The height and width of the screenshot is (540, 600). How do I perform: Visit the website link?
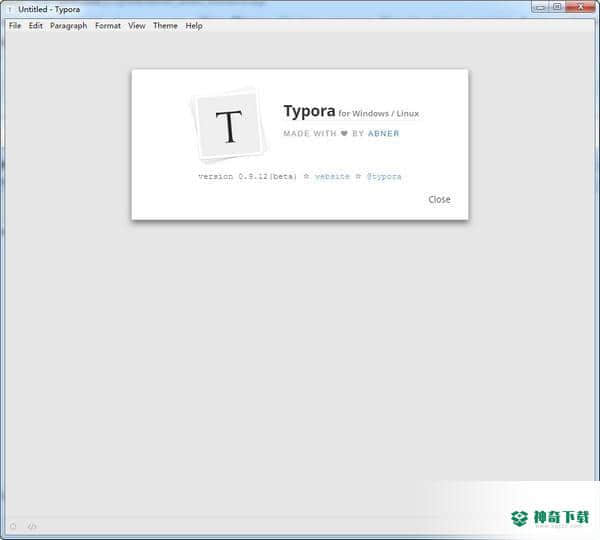coord(332,176)
